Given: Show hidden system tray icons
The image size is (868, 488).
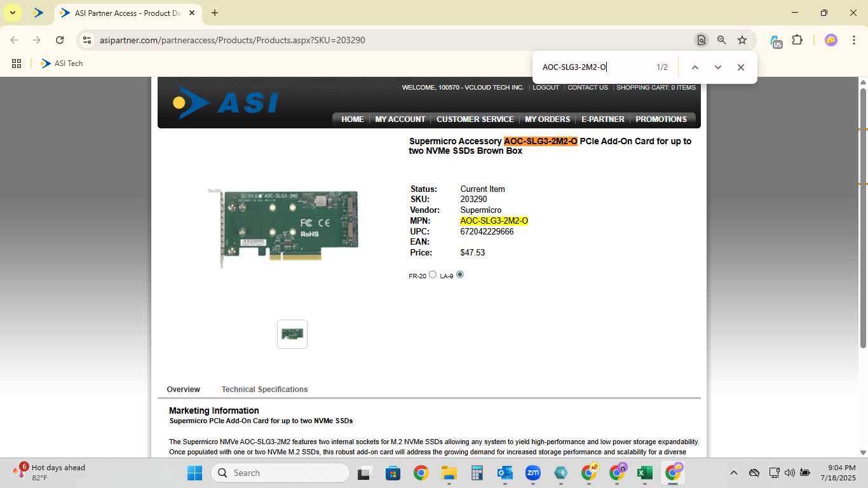Looking at the screenshot, I should click(734, 473).
